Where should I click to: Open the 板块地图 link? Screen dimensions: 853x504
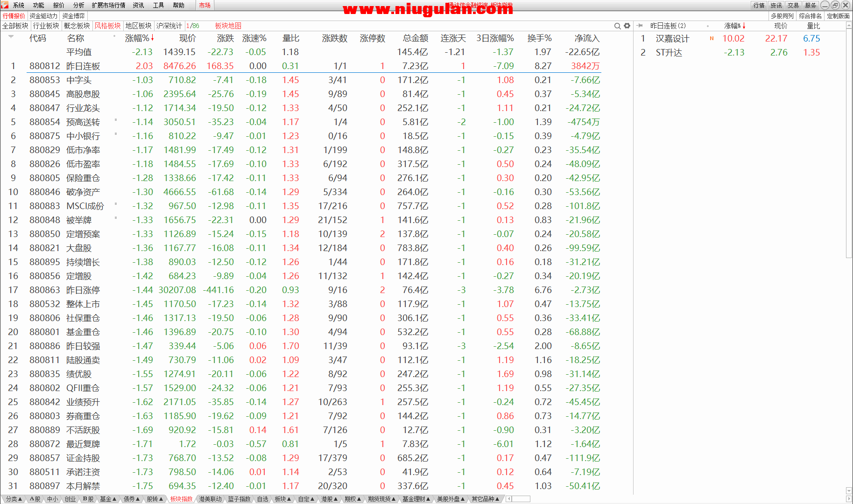coord(228,26)
